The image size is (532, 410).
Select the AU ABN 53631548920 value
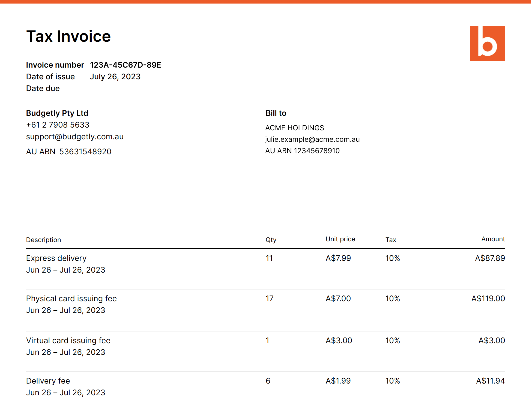click(85, 151)
